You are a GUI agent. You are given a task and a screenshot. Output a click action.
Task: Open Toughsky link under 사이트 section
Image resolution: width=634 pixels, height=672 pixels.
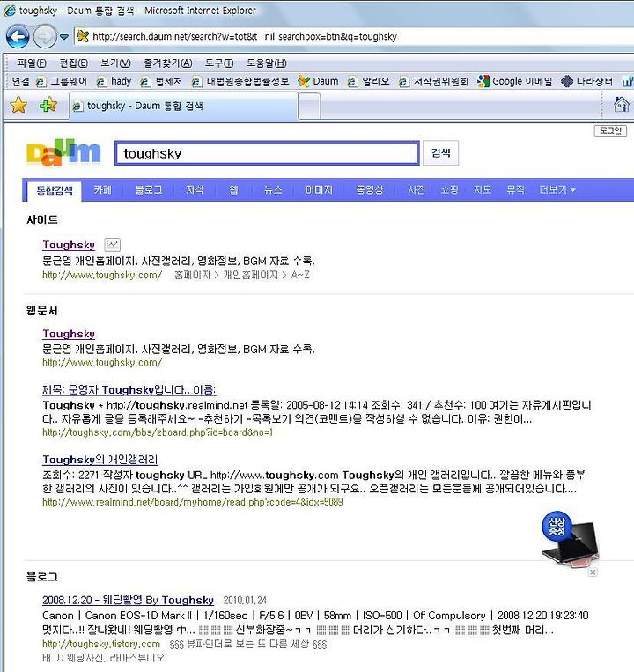69,245
